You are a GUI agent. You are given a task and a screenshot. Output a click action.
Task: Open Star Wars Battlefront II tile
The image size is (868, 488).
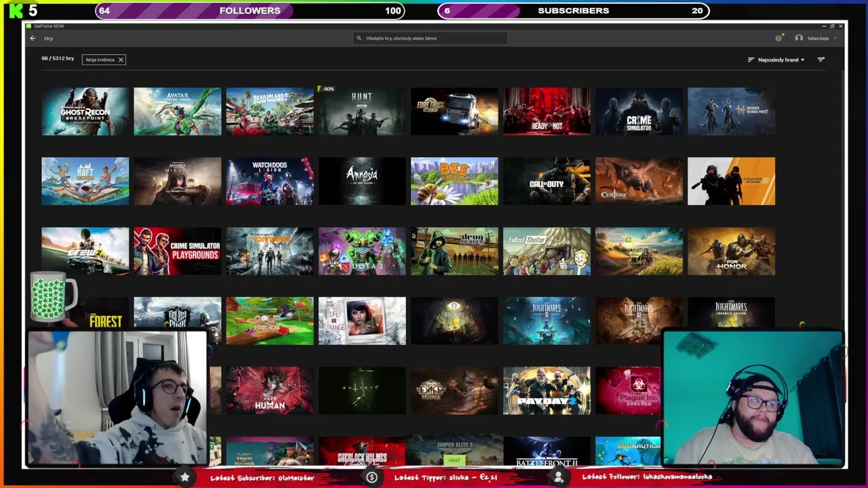click(x=547, y=451)
